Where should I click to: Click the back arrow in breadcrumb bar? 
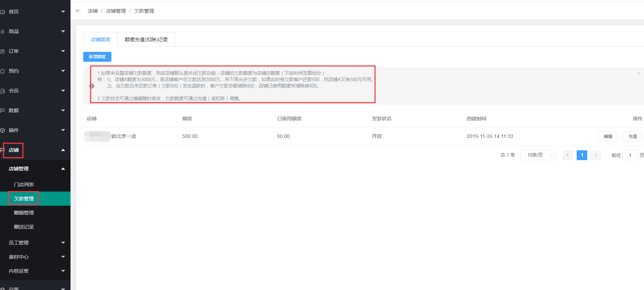[x=78, y=11]
